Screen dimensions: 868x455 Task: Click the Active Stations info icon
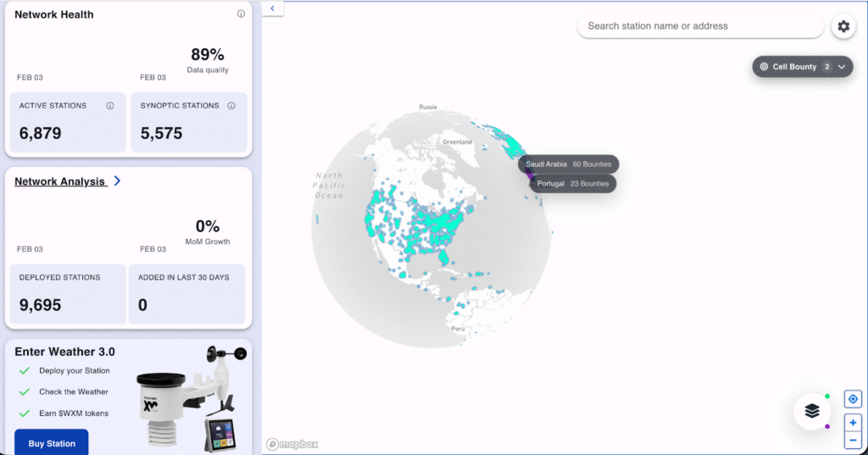point(110,106)
